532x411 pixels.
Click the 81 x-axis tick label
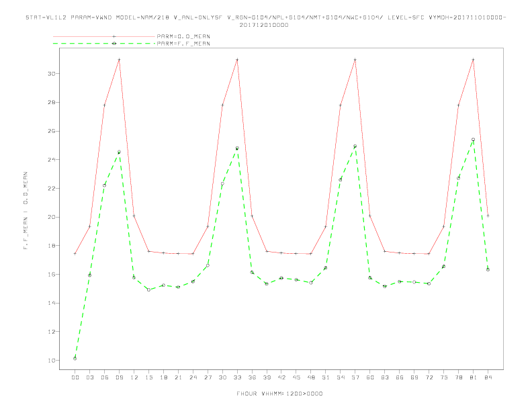474,377
